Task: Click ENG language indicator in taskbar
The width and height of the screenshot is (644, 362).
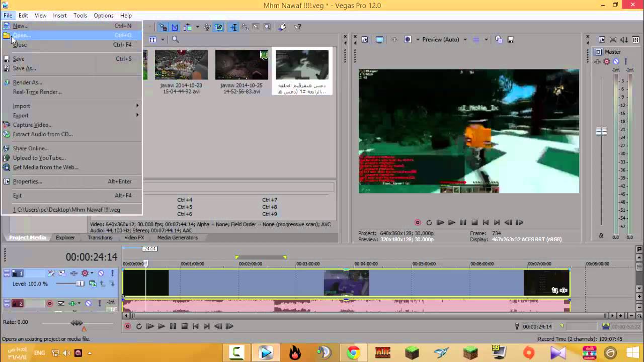Action: (39, 353)
